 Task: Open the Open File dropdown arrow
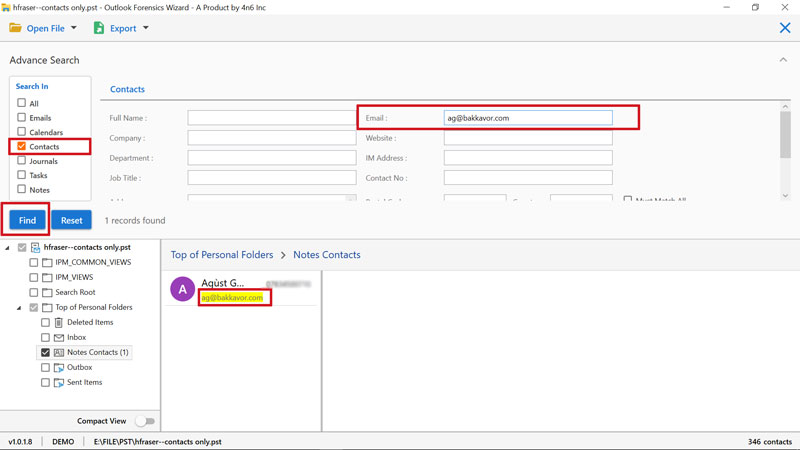click(73, 28)
